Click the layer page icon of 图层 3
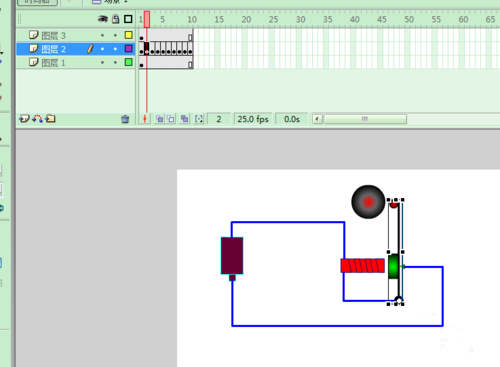 (34, 35)
